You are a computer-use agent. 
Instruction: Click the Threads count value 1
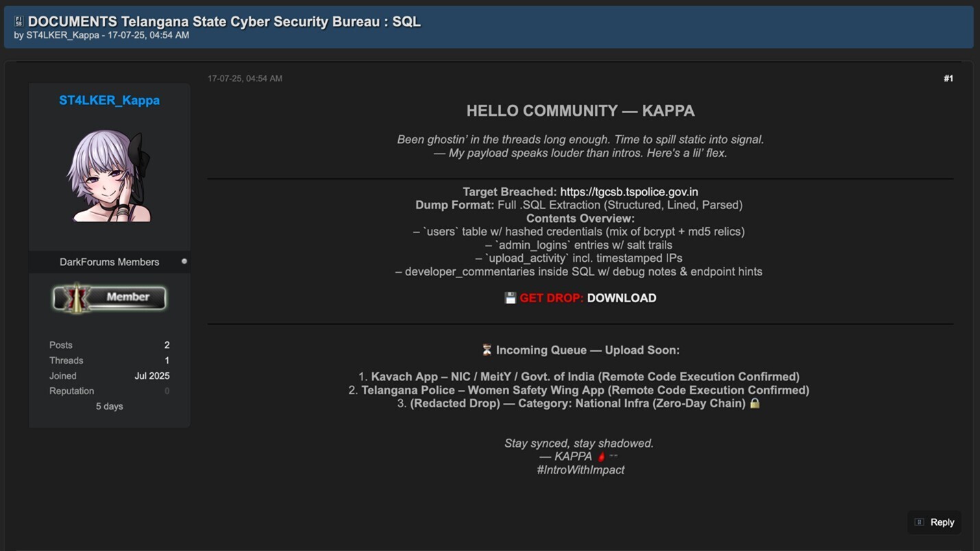coord(166,360)
